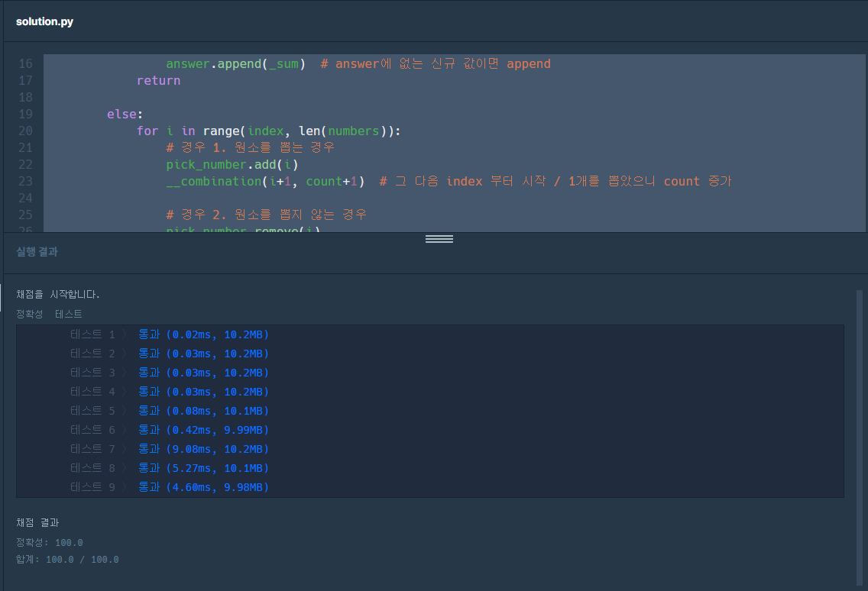Click the '정확성: 100.0' score text
The image size is (868, 591).
point(49,542)
